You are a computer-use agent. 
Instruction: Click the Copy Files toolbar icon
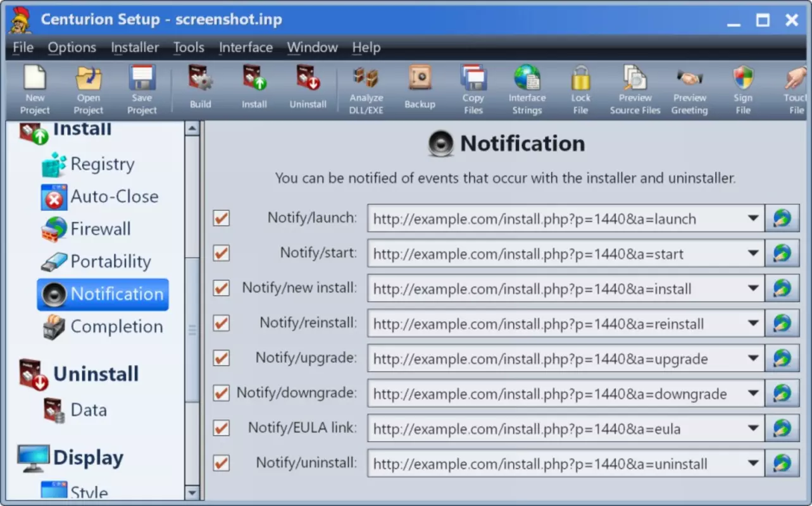(x=473, y=90)
